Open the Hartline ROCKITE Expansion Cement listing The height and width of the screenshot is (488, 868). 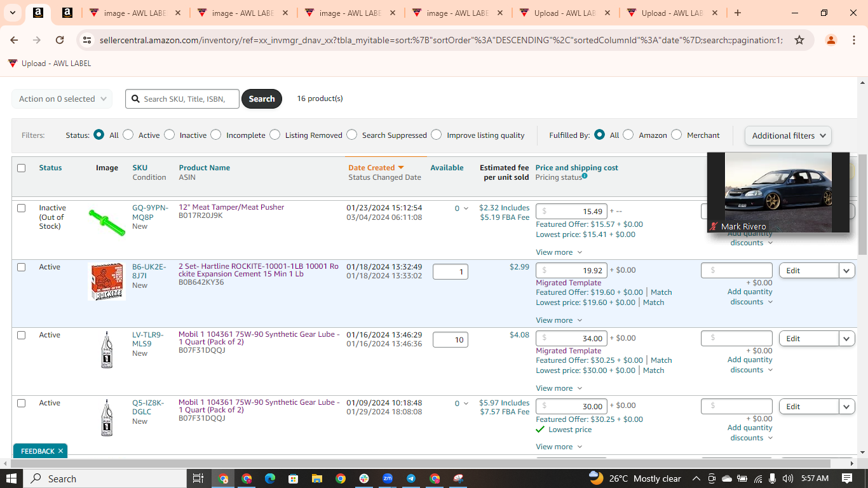click(259, 271)
